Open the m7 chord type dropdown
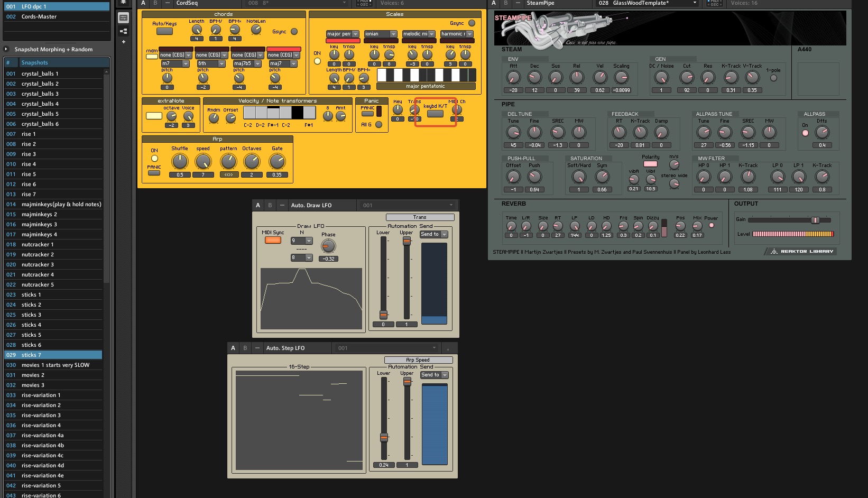The image size is (868, 498). pos(175,63)
